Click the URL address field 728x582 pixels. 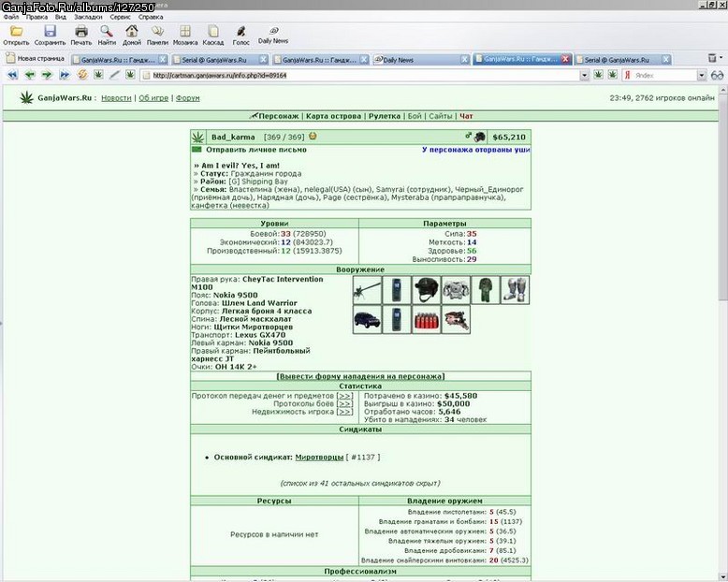(361, 75)
